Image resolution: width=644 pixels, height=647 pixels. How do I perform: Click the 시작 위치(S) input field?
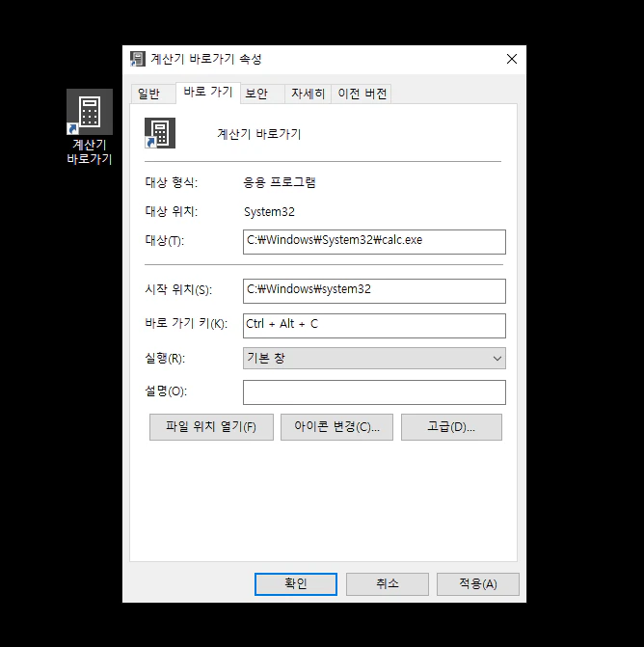pyautogui.click(x=374, y=291)
